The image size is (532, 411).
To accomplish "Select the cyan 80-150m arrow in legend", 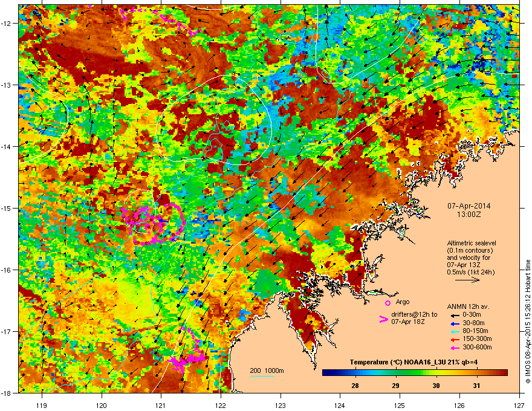I will point(455,332).
